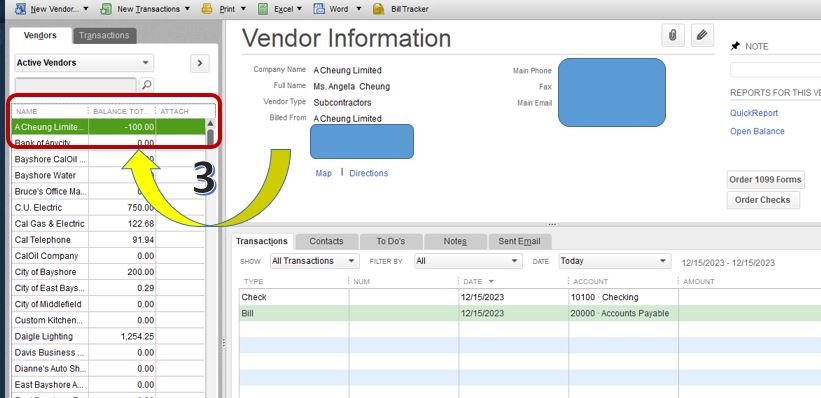Select Cal Gas & Electric vendor
The height and width of the screenshot is (398, 821).
point(108,224)
